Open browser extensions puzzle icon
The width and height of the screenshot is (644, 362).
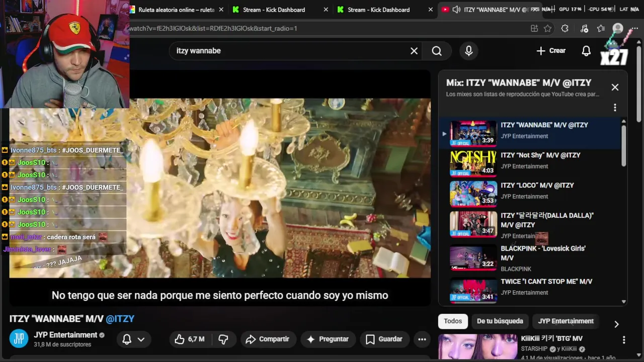point(565,29)
